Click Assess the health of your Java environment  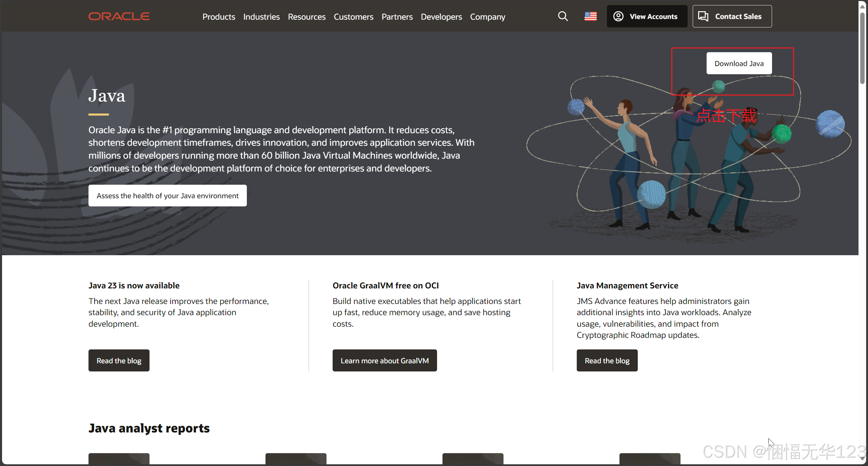[x=167, y=196]
